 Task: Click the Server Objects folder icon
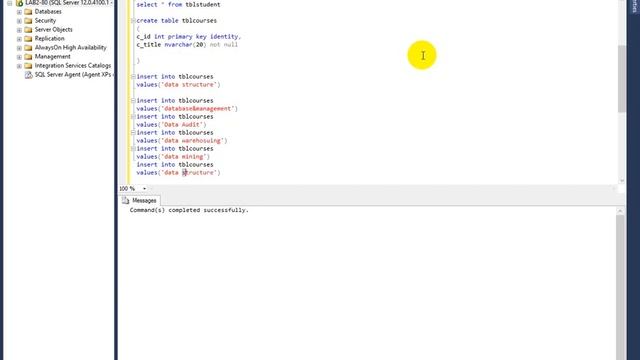(x=28, y=30)
